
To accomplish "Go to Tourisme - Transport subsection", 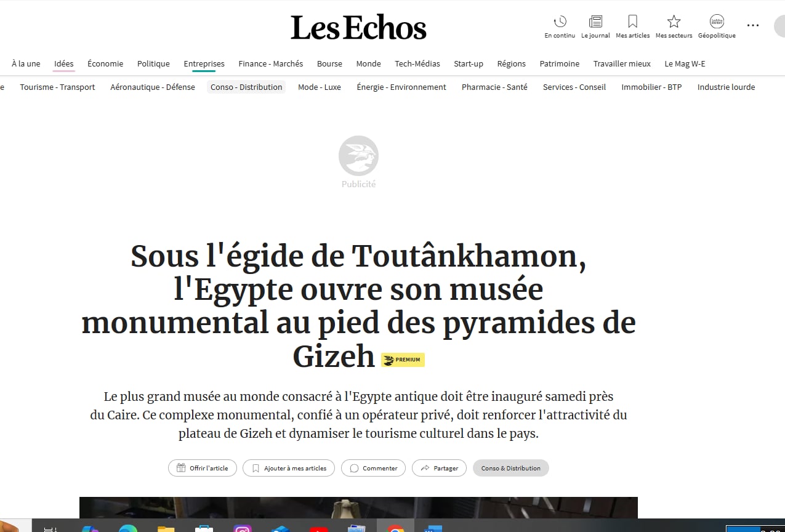I will click(x=57, y=87).
